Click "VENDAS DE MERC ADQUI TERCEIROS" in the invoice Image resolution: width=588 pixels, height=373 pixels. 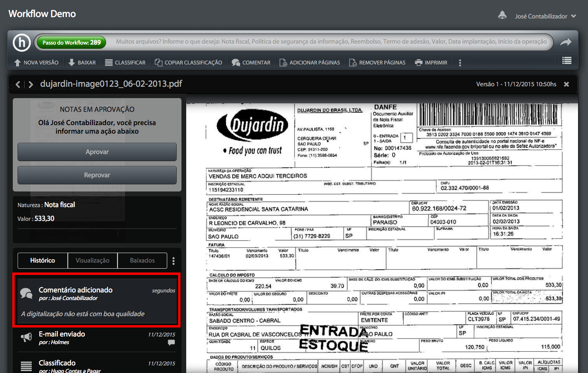coord(258,176)
